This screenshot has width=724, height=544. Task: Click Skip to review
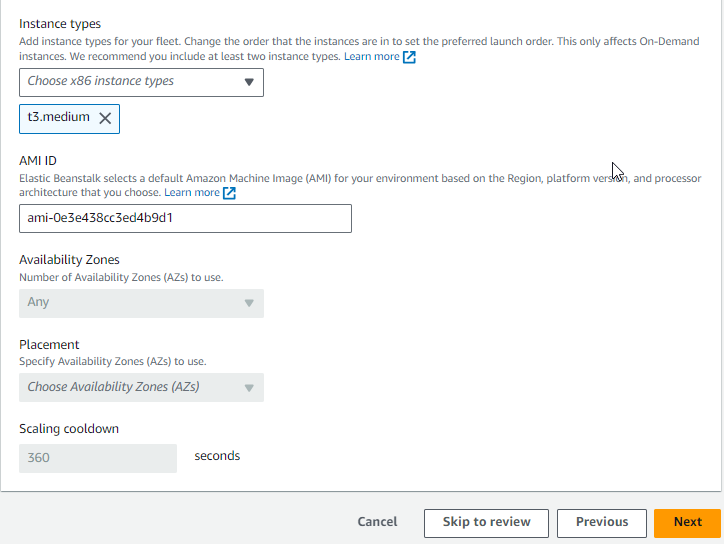[486, 523]
